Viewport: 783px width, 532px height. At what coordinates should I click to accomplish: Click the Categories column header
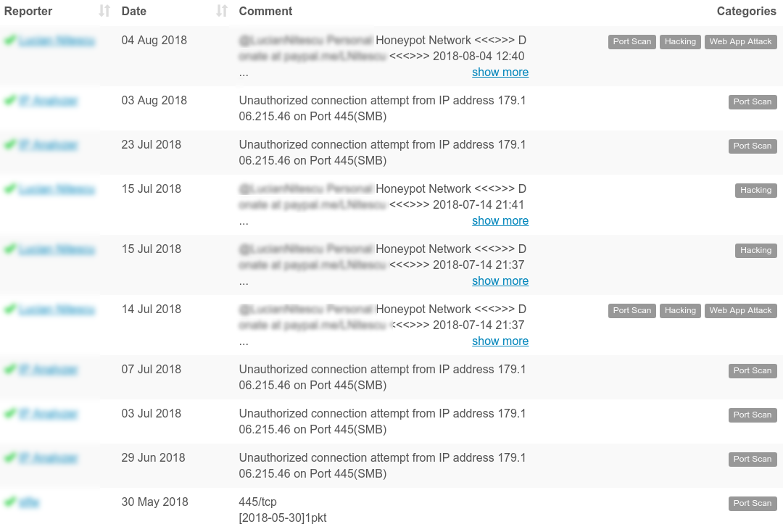coord(747,11)
